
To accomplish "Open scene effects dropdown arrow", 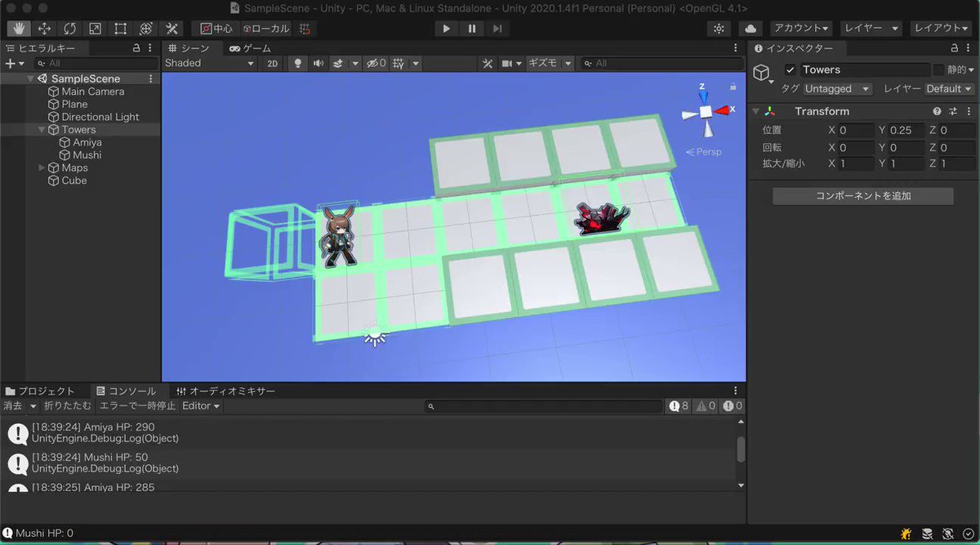I will click(x=355, y=63).
